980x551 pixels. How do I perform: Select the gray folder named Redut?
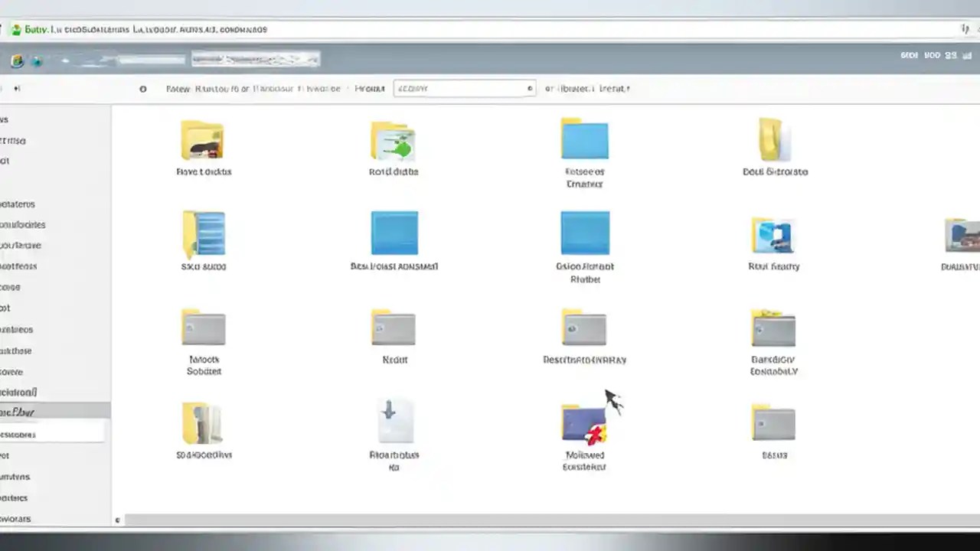tap(394, 328)
